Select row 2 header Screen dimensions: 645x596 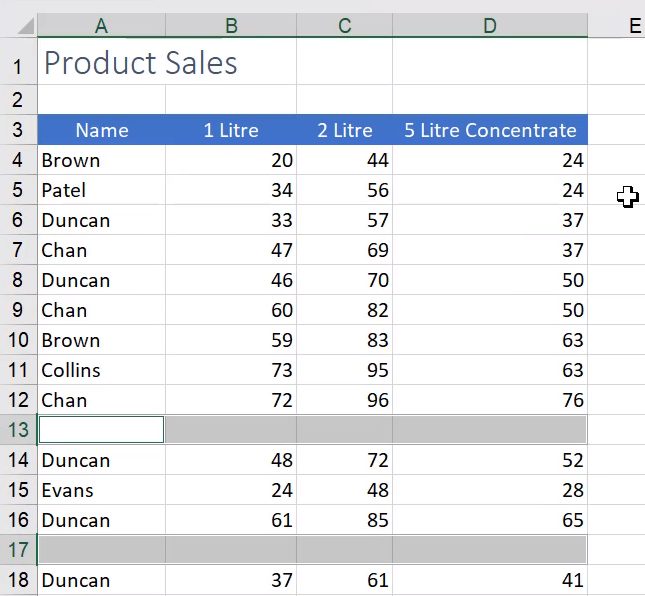(18, 100)
